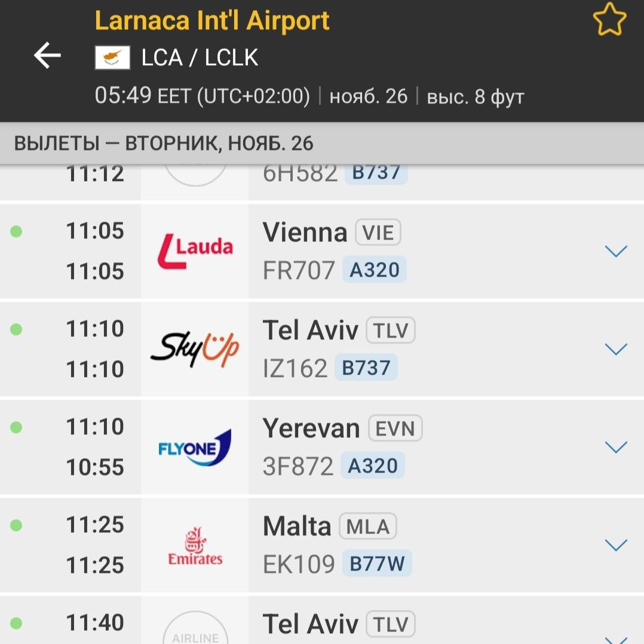Tap the Emirates airline logo
Viewport: 644px width, 644px height.
tap(195, 546)
